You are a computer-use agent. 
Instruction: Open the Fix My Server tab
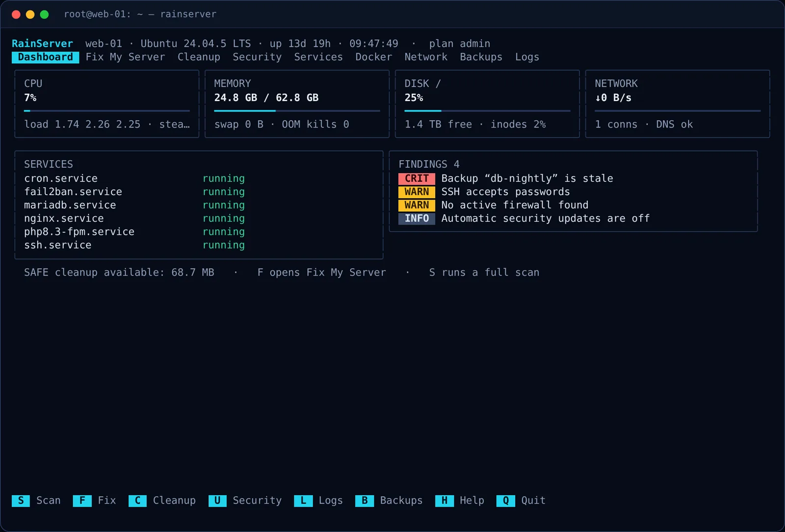pyautogui.click(x=125, y=57)
